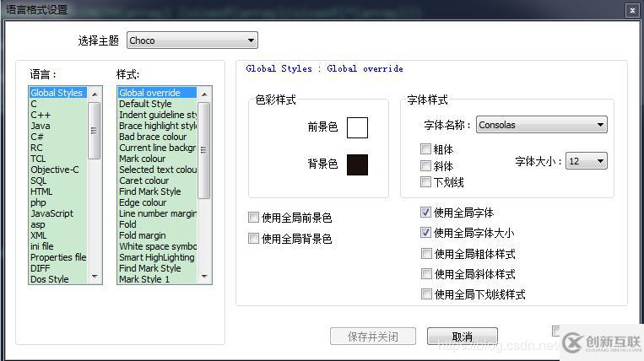
Task: Select Caret colour style
Action: coord(157,180)
